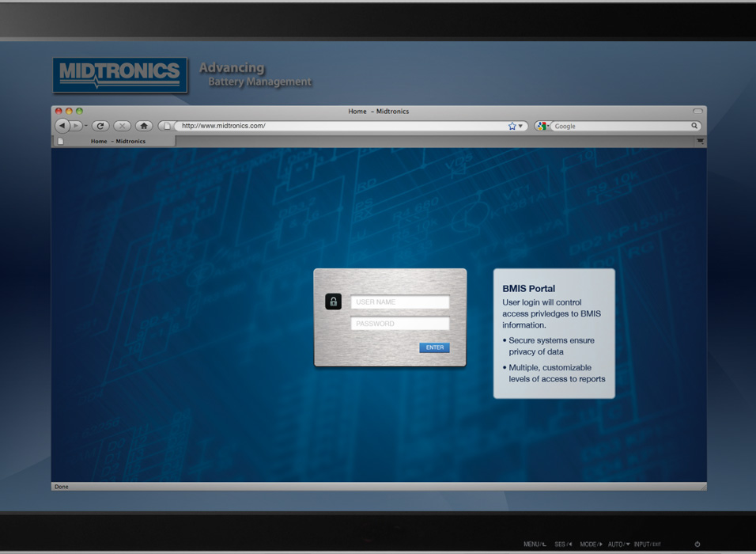Click the BMIS Portal heading
Screen dimensions: 756x554
point(529,289)
